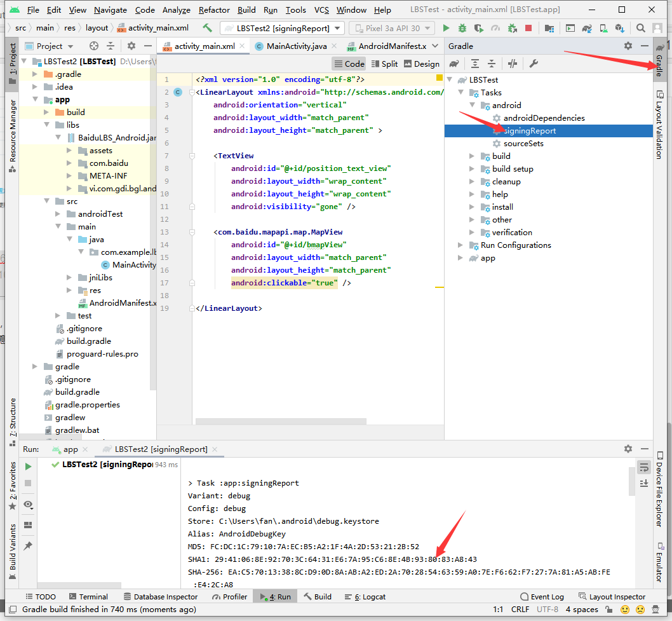Expand the .gradle folder
Image resolution: width=672 pixels, height=621 pixels.
click(x=35, y=74)
